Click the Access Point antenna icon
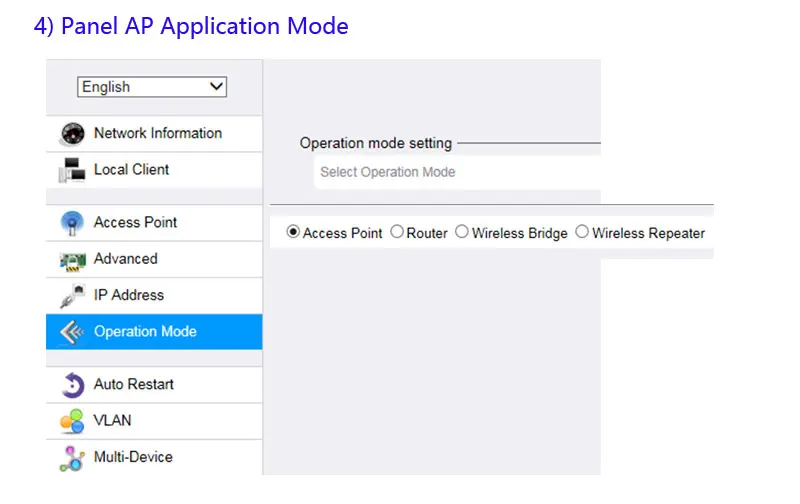The image size is (800, 504). [x=72, y=223]
